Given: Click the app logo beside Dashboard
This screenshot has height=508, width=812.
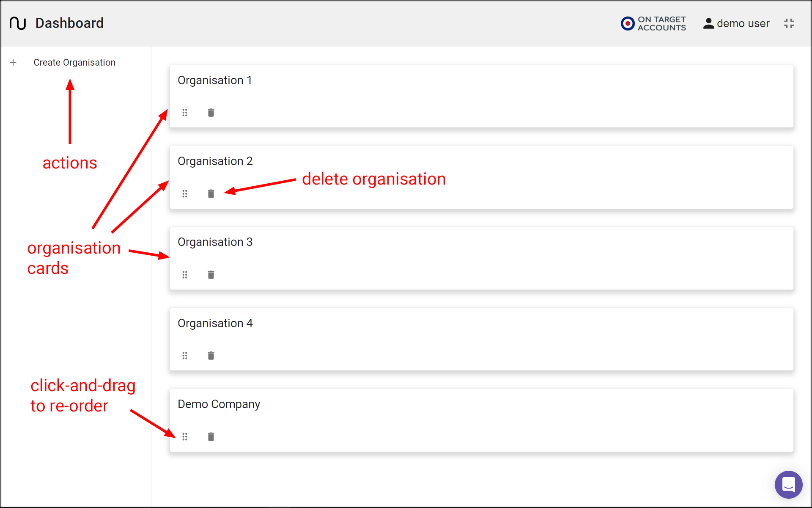Looking at the screenshot, I should point(18,23).
